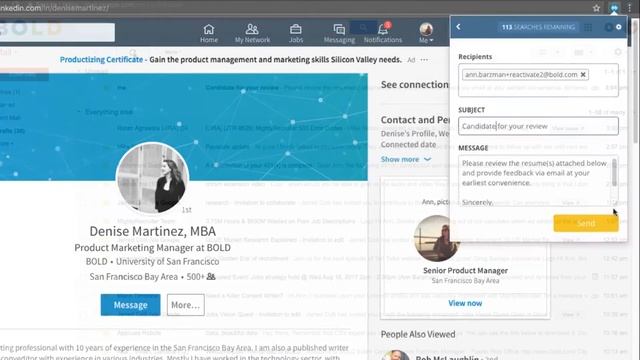Remove recipient ann.barzman email
This screenshot has height=360, width=640.
[x=583, y=75]
